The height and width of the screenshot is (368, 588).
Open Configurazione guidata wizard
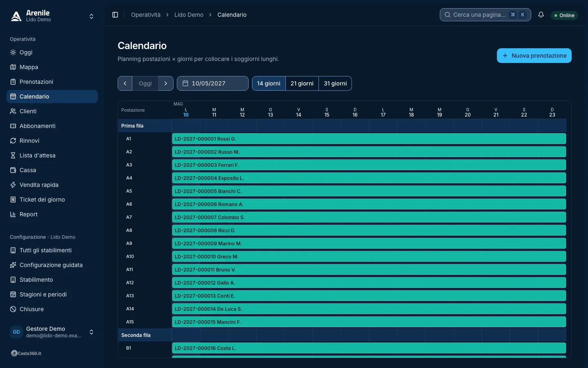point(52,265)
